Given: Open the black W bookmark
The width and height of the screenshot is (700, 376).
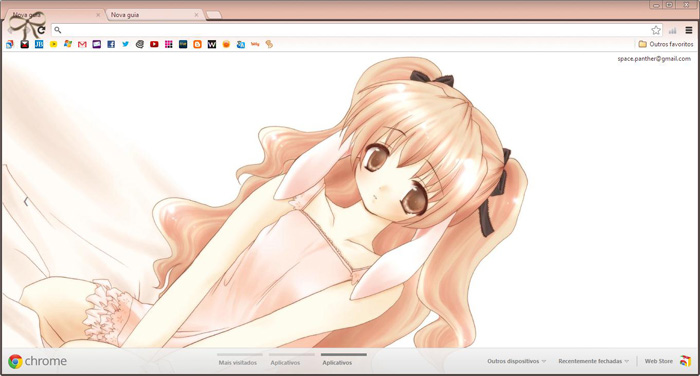Looking at the screenshot, I should click(x=212, y=44).
